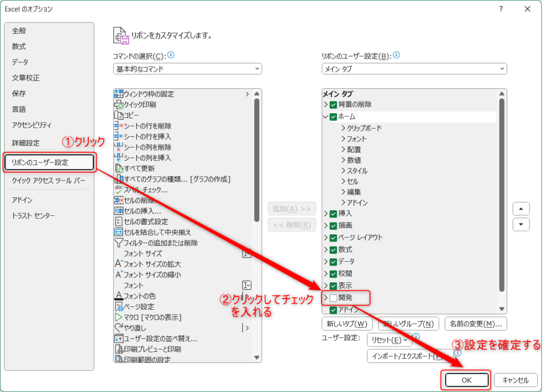This screenshot has width=558, height=392.
Task: Select the ページ設定 command icon
Action: pos(119,306)
